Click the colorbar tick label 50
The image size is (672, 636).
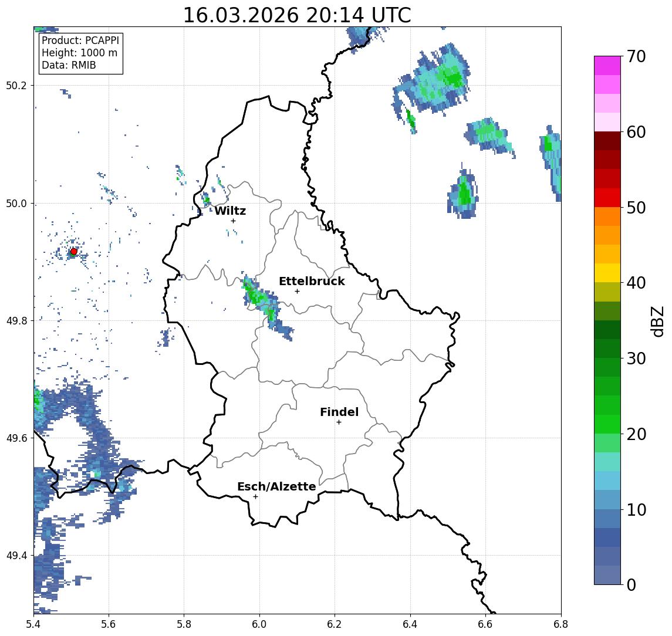[x=636, y=208]
